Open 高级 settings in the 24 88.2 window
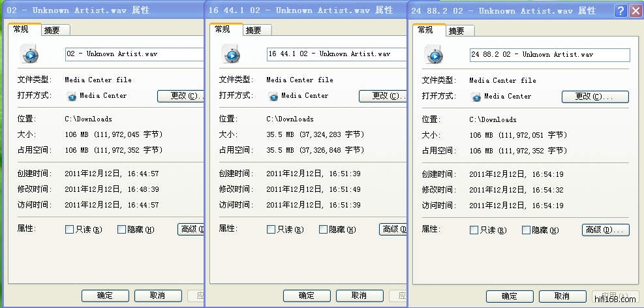The image size is (644, 308). point(605,230)
